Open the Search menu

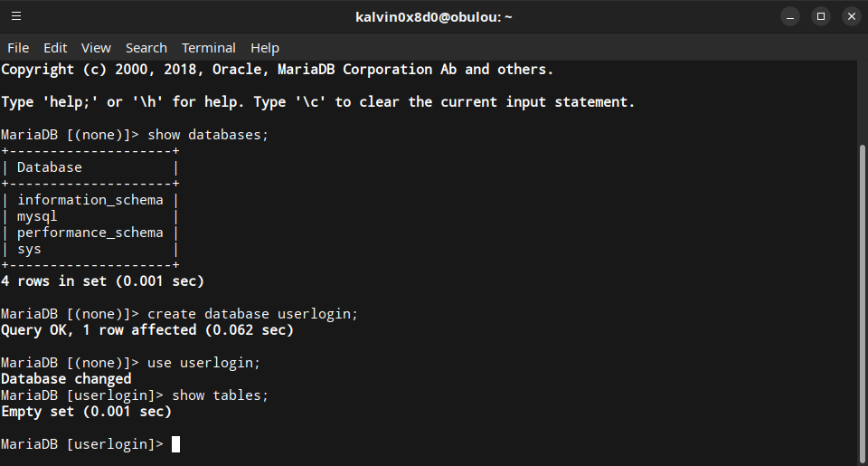pyautogui.click(x=146, y=48)
